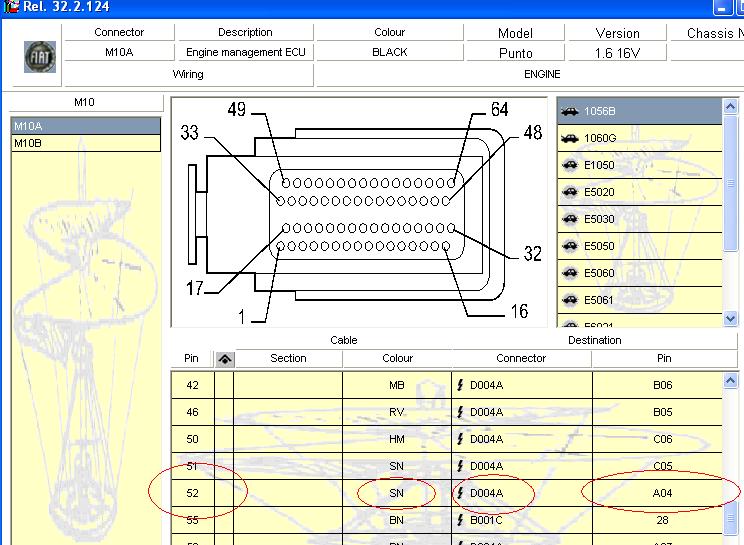
Task: Select the 1056B entry text
Action: 600,111
